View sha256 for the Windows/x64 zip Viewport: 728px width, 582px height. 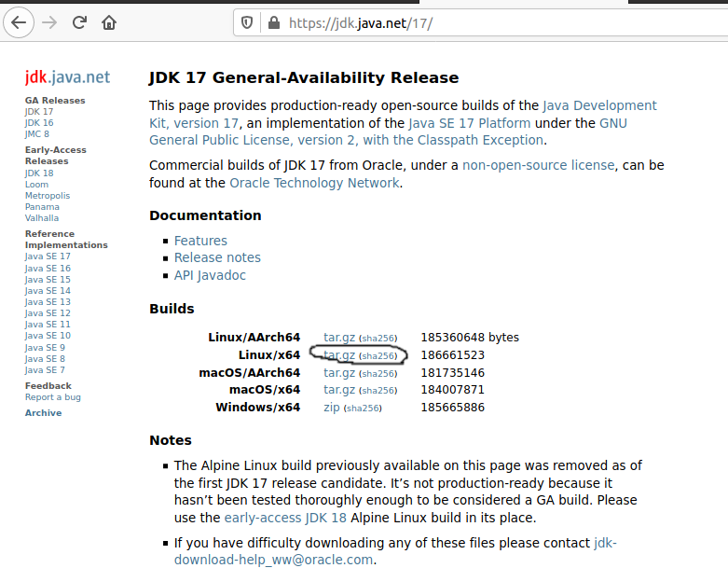(363, 409)
